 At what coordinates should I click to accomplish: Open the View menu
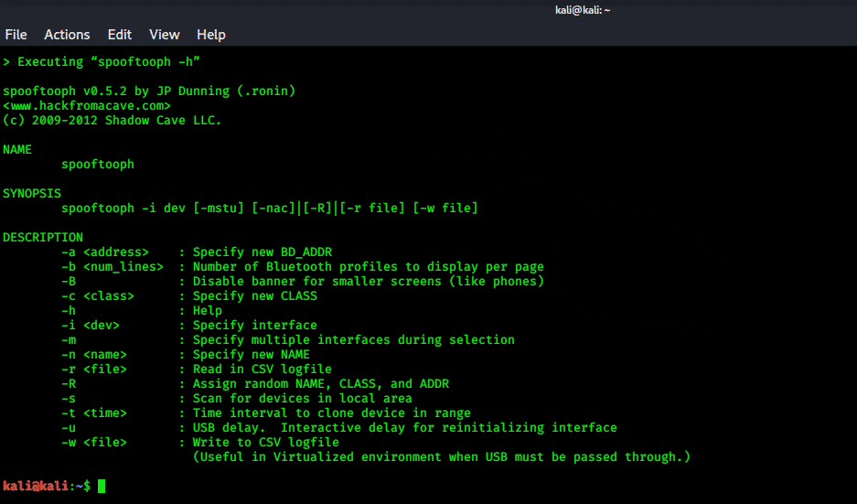(x=165, y=35)
